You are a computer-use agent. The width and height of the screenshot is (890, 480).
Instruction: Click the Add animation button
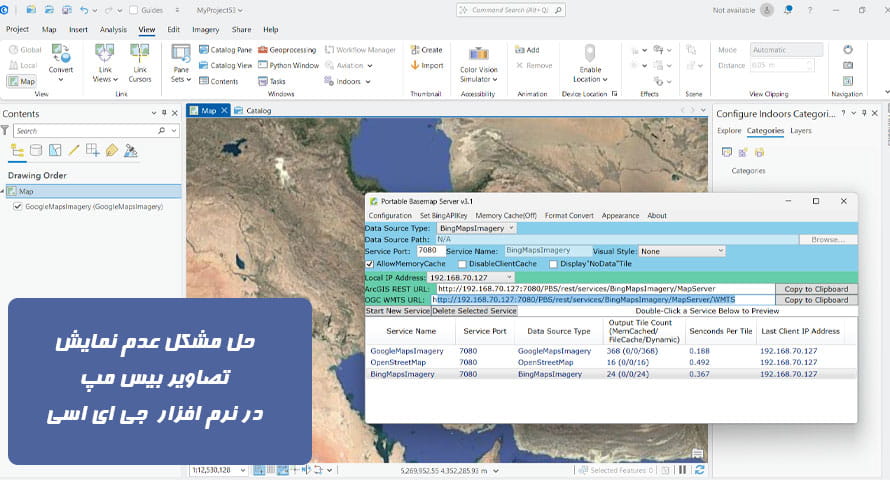527,50
